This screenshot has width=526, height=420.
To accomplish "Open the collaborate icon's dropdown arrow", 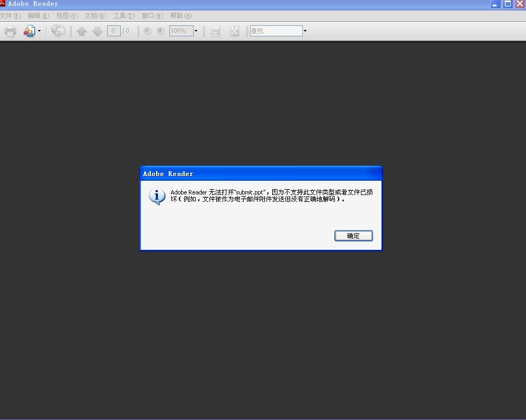I will pyautogui.click(x=39, y=31).
